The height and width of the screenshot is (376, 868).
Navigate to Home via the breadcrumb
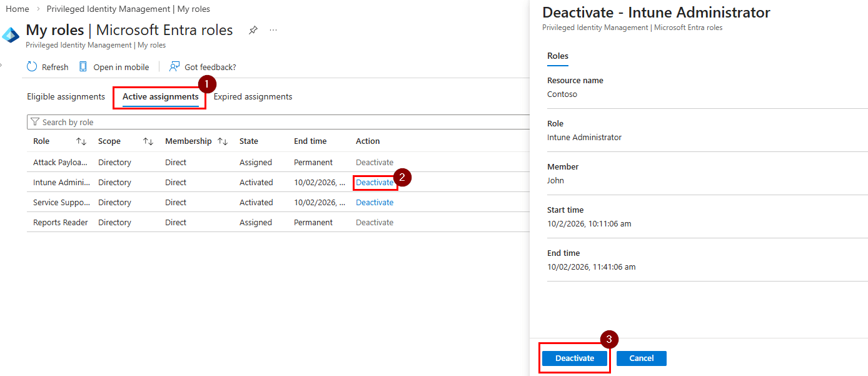click(x=17, y=8)
